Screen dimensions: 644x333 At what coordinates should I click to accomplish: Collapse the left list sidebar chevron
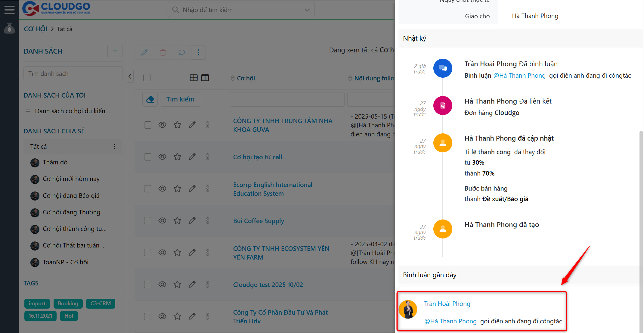[x=130, y=76]
